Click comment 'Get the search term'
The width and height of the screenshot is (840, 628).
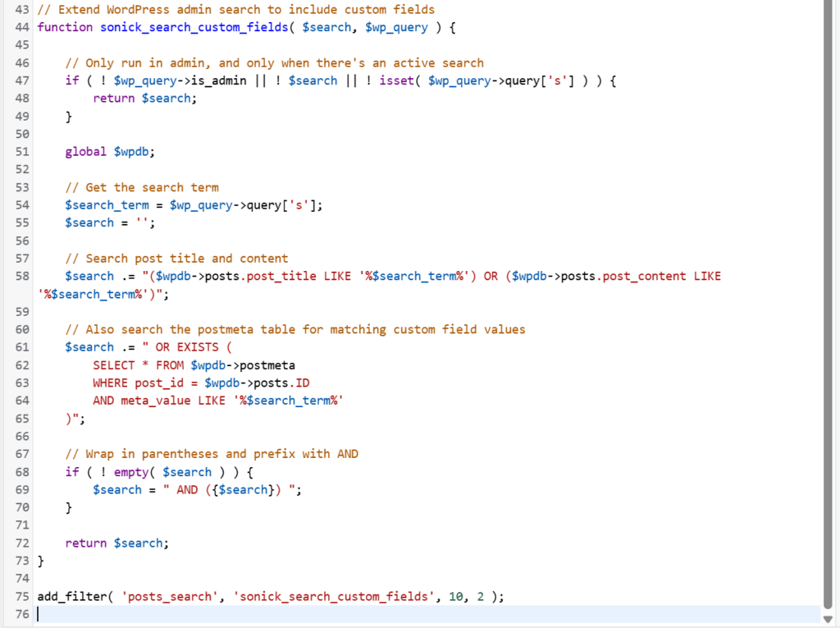tap(142, 187)
